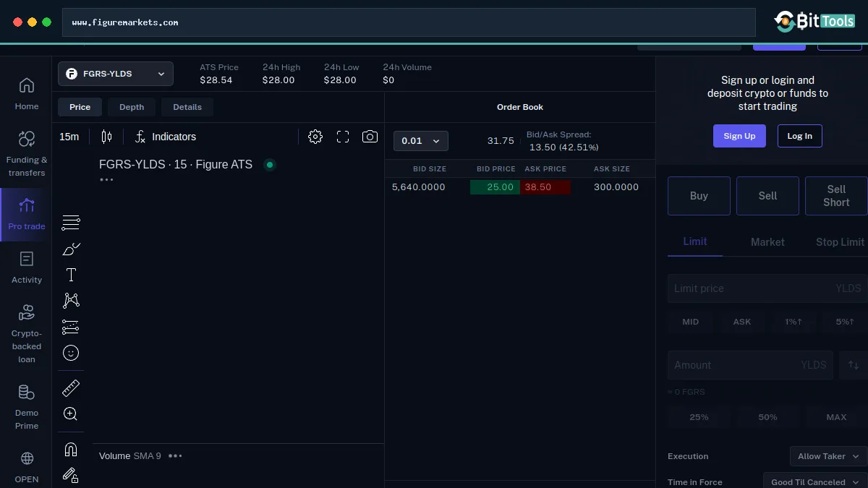This screenshot has height=488, width=868.
Task: Focus the Amount input field
Action: click(x=750, y=365)
